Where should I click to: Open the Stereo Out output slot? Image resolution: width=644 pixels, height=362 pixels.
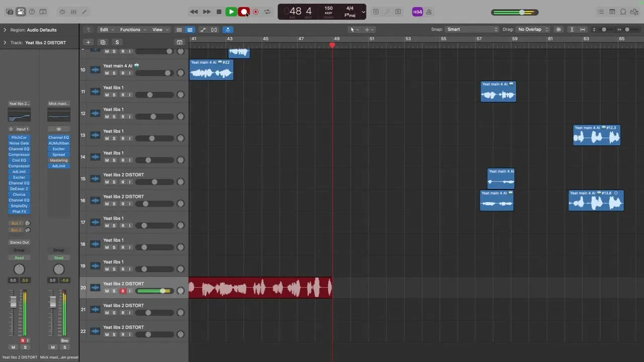pyautogui.click(x=19, y=242)
